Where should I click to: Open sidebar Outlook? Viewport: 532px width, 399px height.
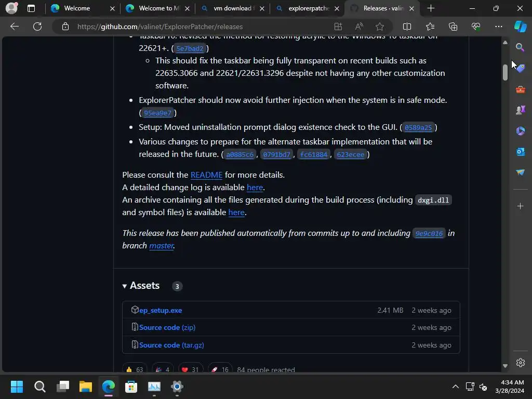point(521,152)
